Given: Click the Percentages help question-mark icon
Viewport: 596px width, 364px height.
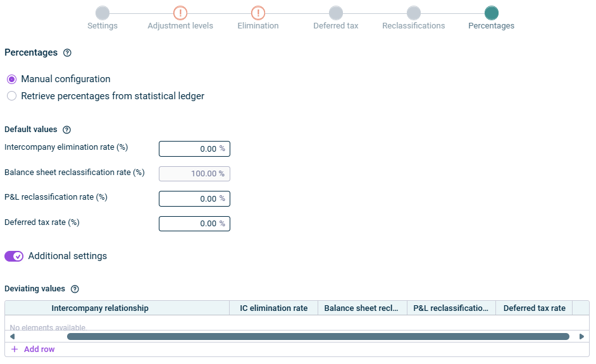Looking at the screenshot, I should (68, 53).
